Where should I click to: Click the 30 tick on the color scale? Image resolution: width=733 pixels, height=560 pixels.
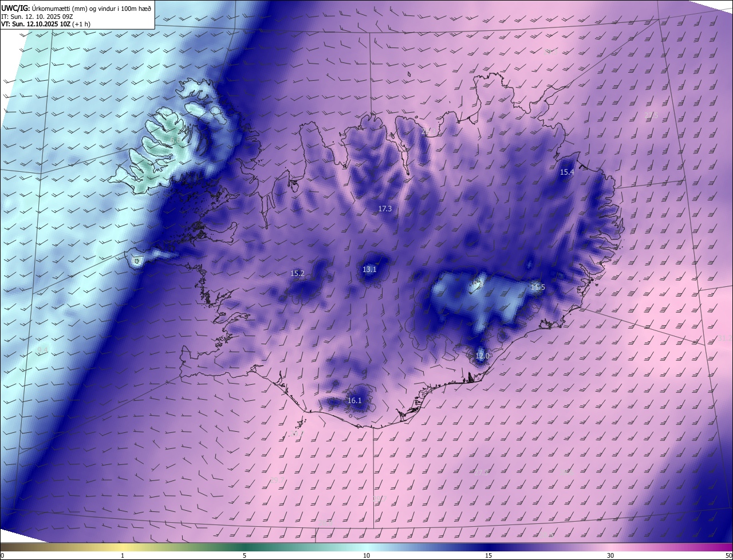pos(610,555)
